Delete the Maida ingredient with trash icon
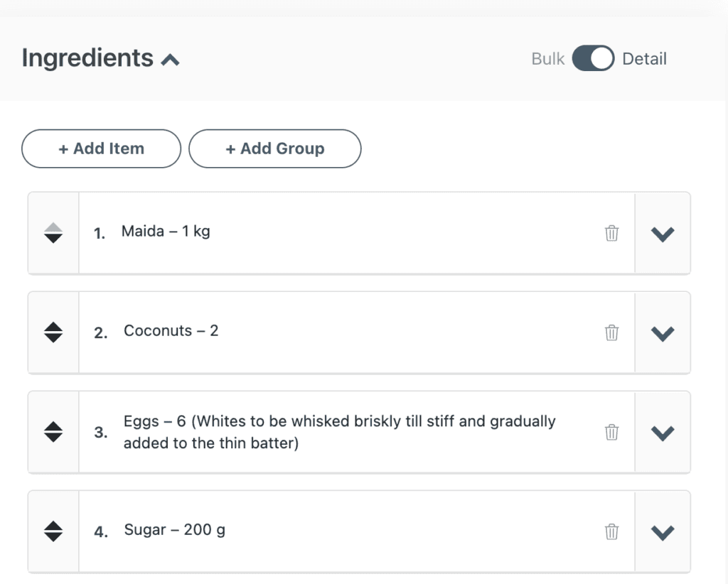The image size is (728, 584). (611, 233)
